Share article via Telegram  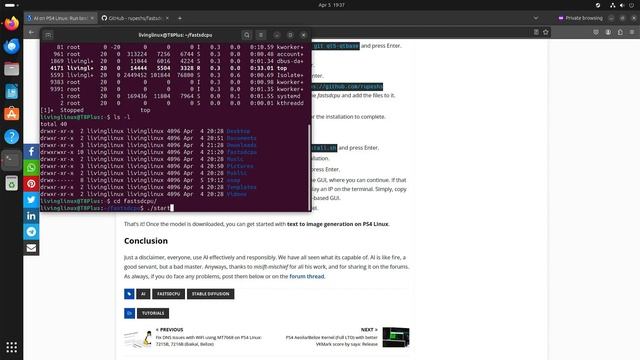pos(31,232)
